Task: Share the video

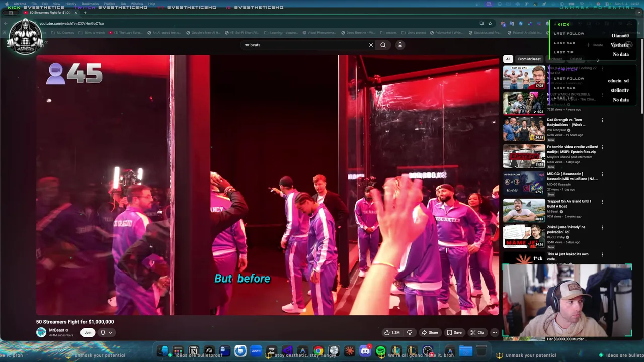Action: (430, 332)
